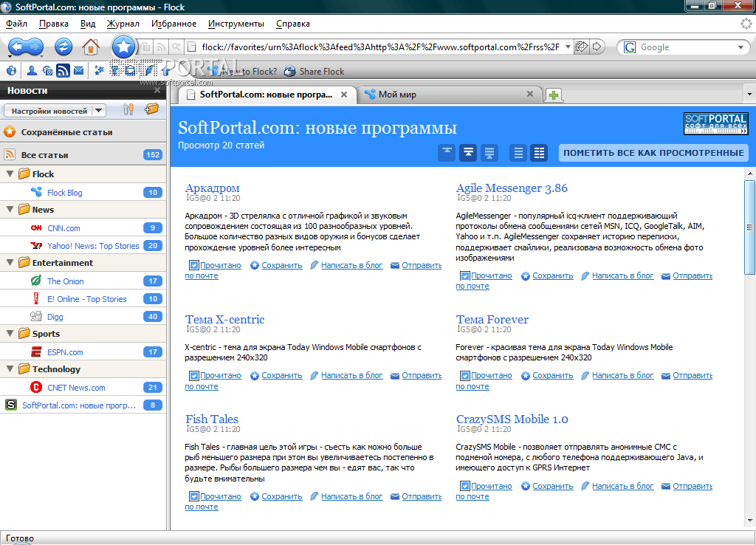
Task: Click the Go arrow next to the address bar
Action: pyautogui.click(x=597, y=47)
